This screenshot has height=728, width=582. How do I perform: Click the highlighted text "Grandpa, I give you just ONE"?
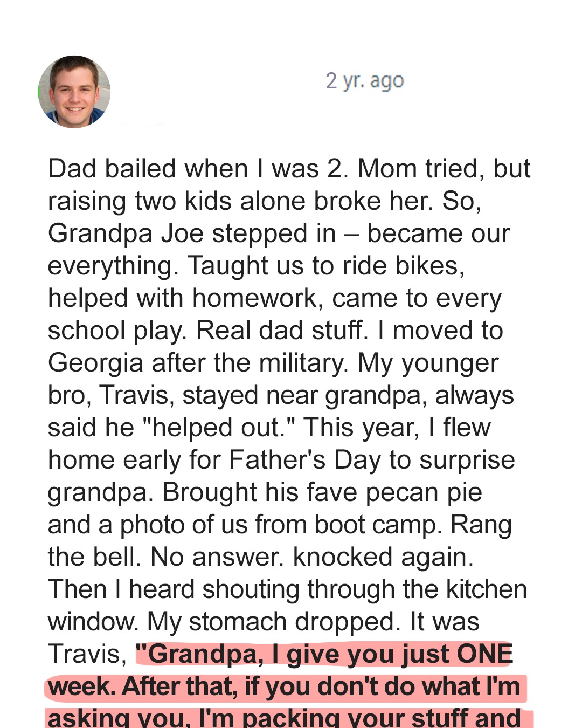324,654
